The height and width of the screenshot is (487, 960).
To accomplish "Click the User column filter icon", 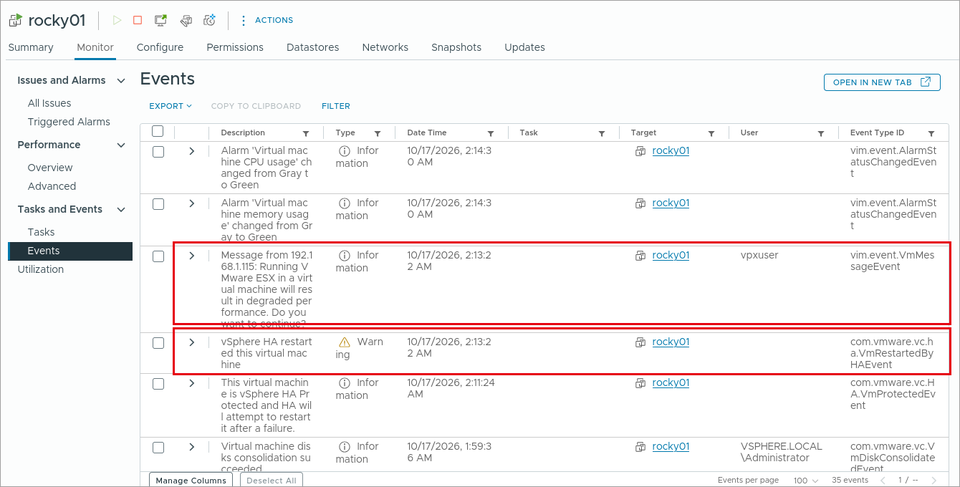I will [x=820, y=133].
